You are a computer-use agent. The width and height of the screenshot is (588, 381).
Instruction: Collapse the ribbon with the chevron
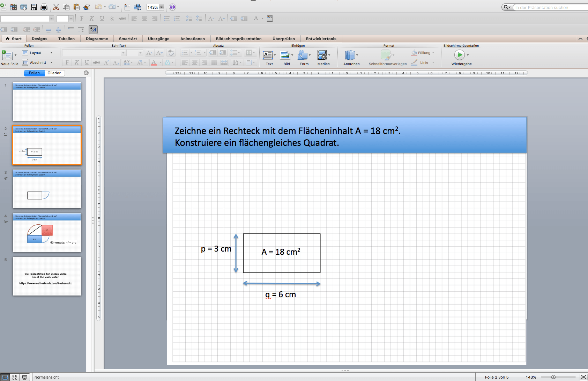tap(580, 39)
